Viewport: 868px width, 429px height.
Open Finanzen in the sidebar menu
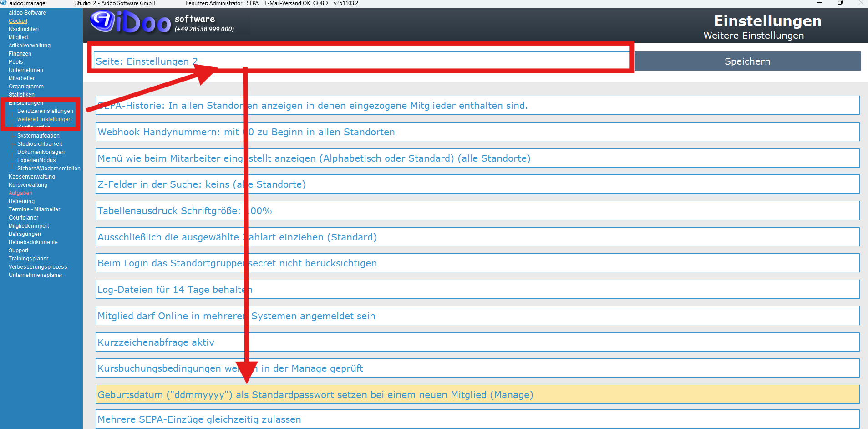click(20, 54)
